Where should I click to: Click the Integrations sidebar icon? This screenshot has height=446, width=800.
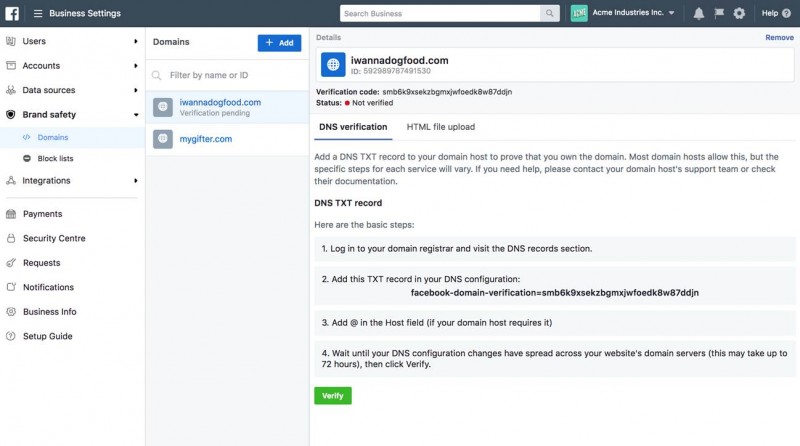click(11, 181)
